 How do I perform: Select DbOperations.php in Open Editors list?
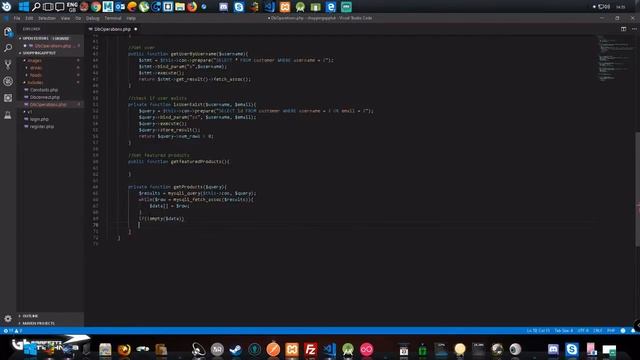coord(53,46)
